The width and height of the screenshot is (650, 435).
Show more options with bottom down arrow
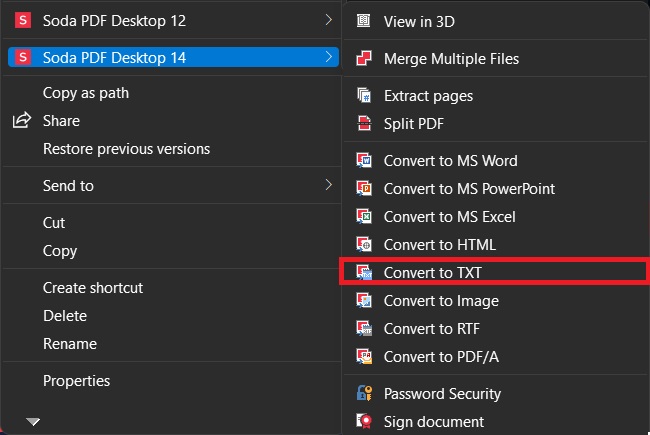click(33, 422)
